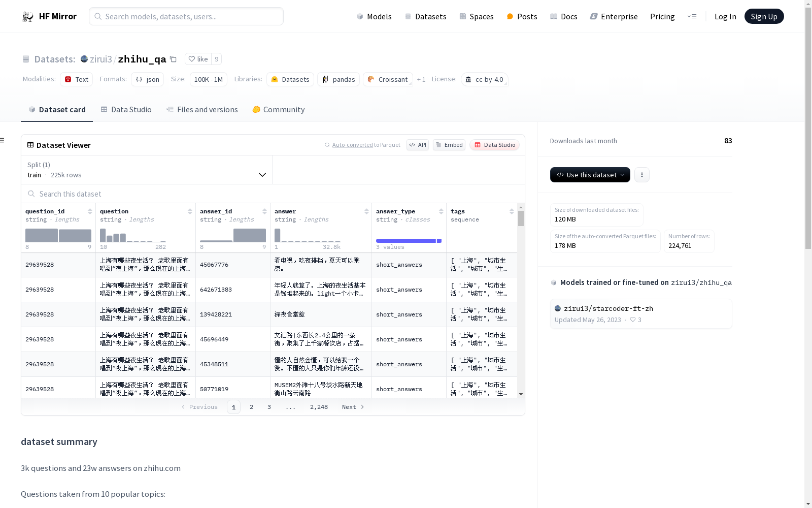Open the API button in Dataset Viewer
812x508 pixels.
pos(418,145)
